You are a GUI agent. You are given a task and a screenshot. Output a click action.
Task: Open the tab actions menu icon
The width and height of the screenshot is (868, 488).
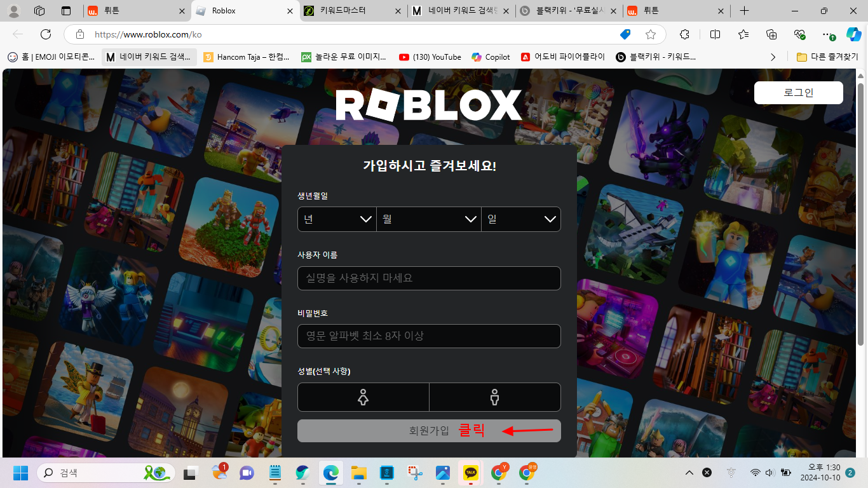66,11
